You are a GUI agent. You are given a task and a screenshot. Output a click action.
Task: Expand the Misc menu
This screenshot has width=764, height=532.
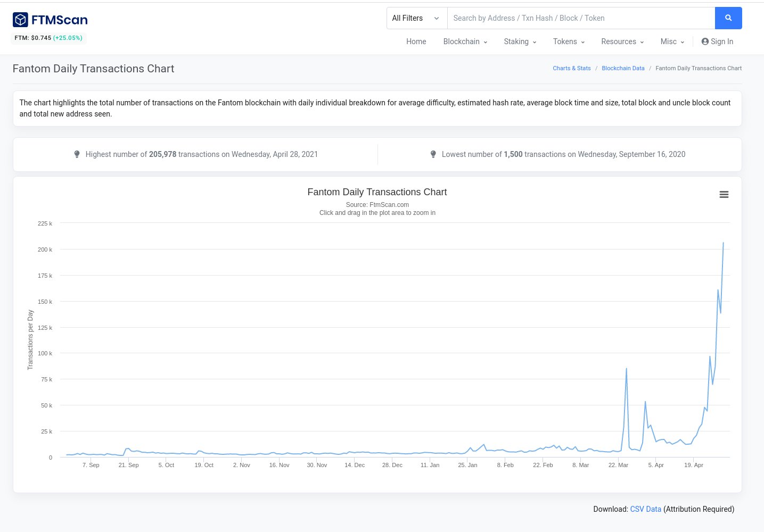click(x=672, y=41)
